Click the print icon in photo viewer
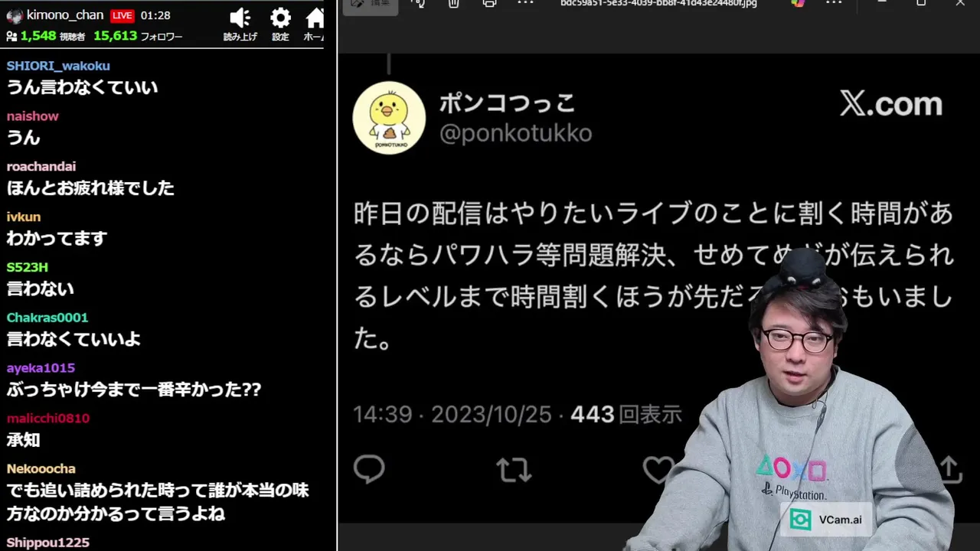Image resolution: width=980 pixels, height=551 pixels. click(490, 3)
